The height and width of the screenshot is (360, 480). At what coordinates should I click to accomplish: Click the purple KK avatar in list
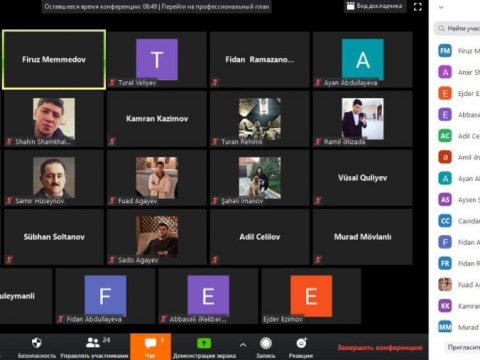tap(445, 306)
